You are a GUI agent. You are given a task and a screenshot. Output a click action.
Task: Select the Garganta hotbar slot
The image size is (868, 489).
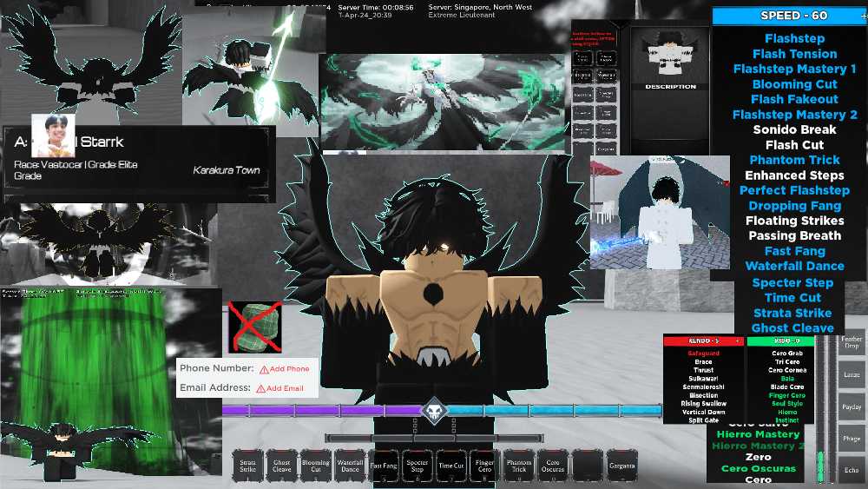point(621,466)
